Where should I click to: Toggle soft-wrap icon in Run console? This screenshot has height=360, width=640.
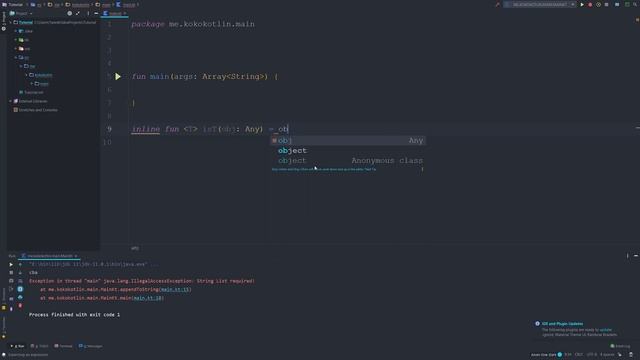[x=20, y=281]
